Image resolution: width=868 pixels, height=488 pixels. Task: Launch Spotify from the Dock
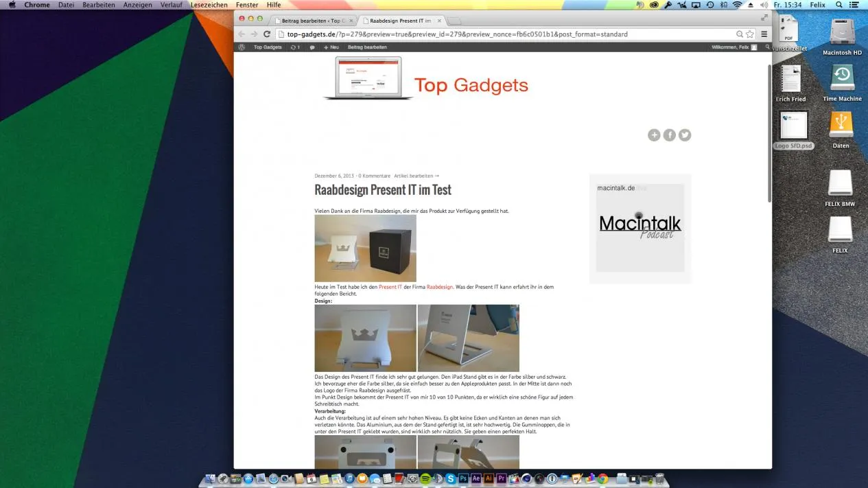(x=425, y=479)
